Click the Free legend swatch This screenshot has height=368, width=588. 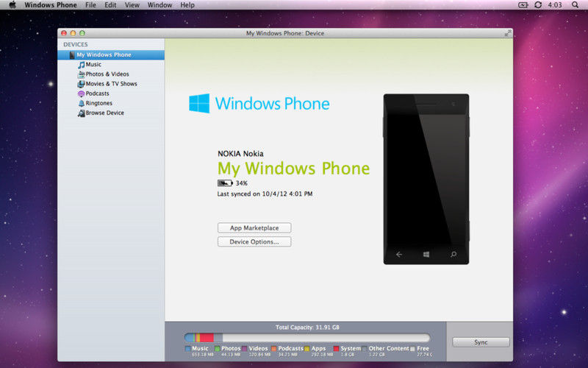point(412,349)
